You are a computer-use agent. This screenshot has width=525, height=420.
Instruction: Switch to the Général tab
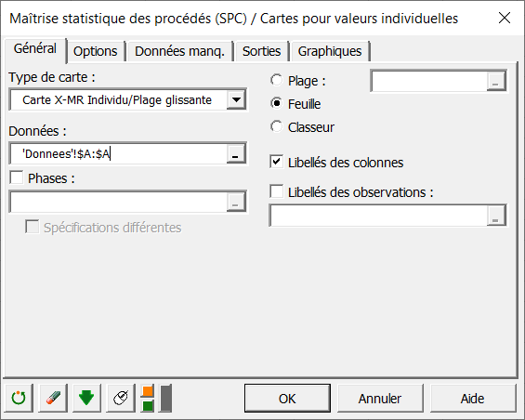[35, 49]
